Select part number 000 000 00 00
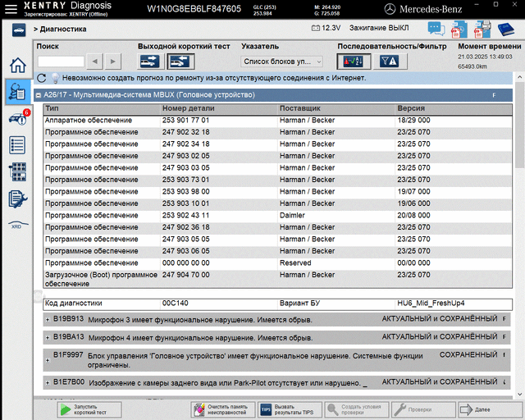Screen dimensions: 525x420 click(186, 263)
